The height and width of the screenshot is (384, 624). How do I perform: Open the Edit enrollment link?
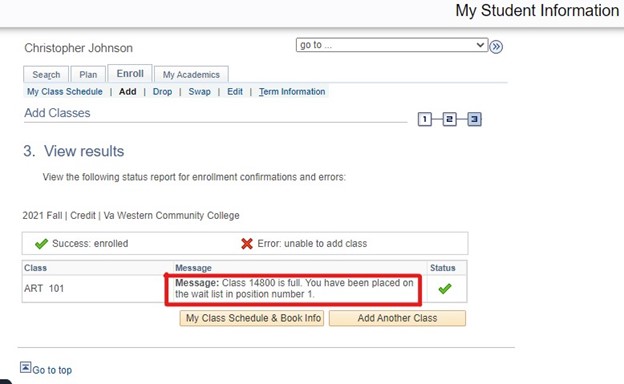[235, 92]
